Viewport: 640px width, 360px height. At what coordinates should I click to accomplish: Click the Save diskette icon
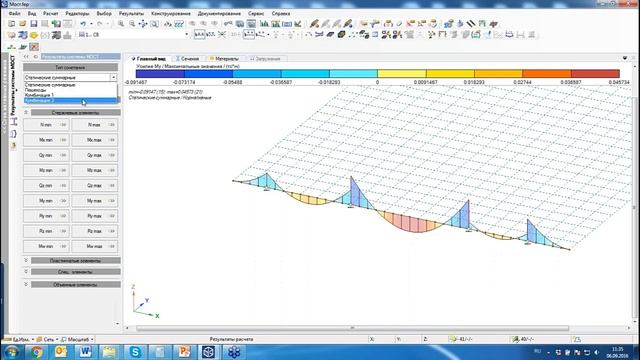tap(33, 24)
